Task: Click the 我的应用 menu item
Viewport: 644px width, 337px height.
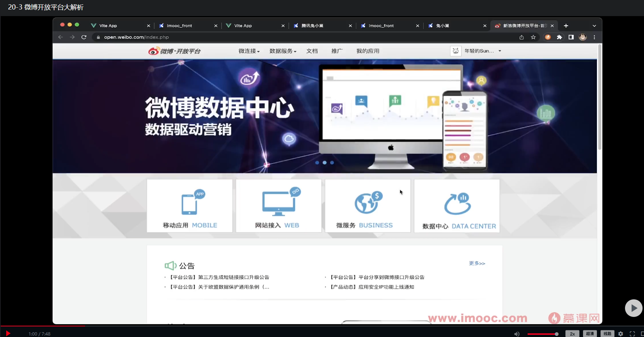Action: point(367,51)
